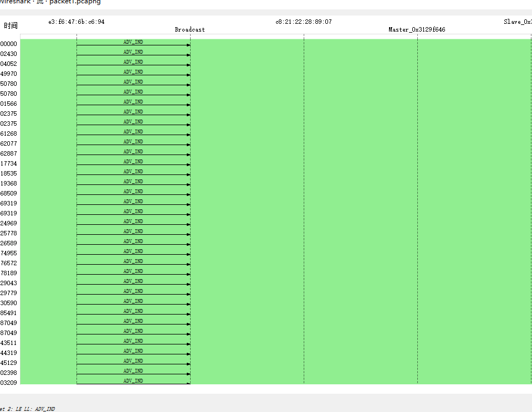Click the ADV_IND label in the 74955 row
Image resolution: width=532 pixels, height=412 pixels.
coord(133,251)
